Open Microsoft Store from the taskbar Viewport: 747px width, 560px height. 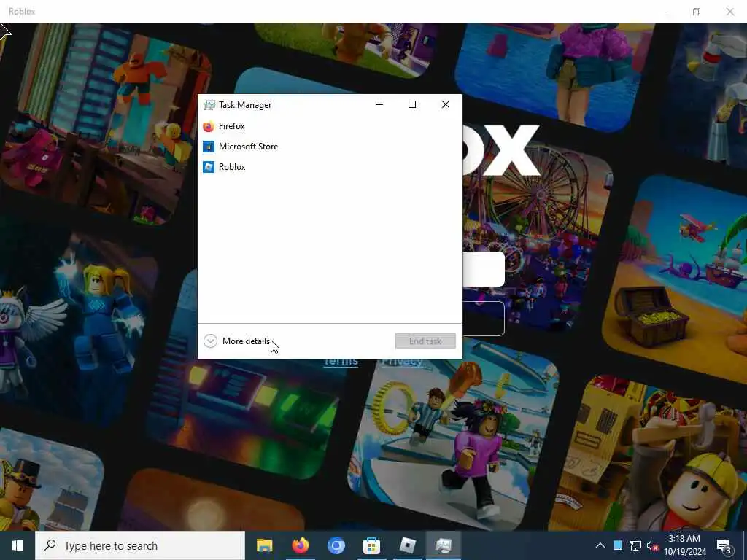tap(371, 545)
